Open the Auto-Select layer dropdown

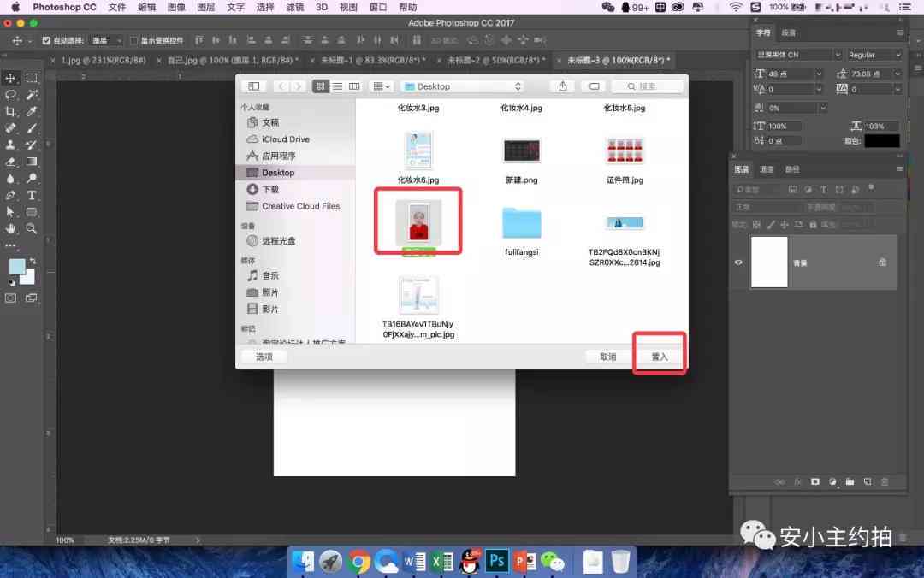[x=107, y=41]
